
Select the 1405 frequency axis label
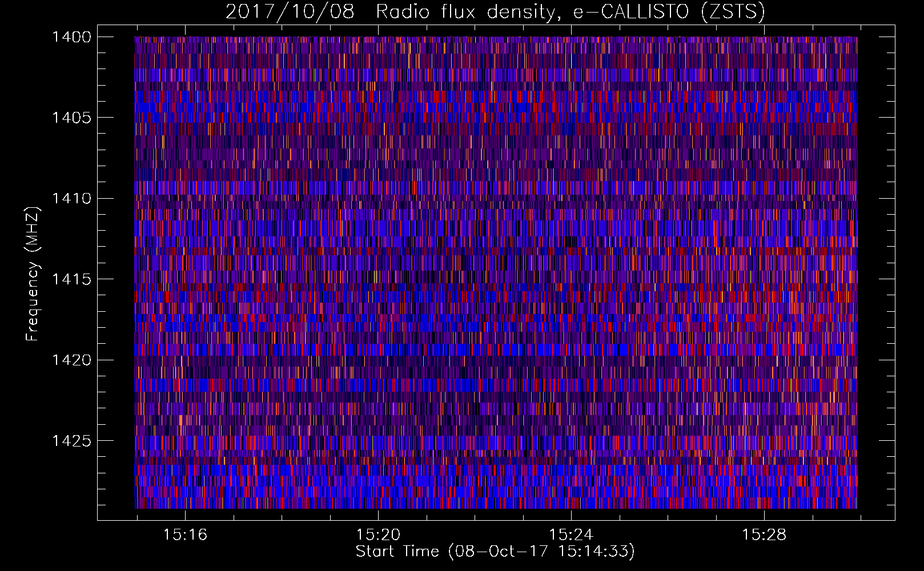point(71,118)
